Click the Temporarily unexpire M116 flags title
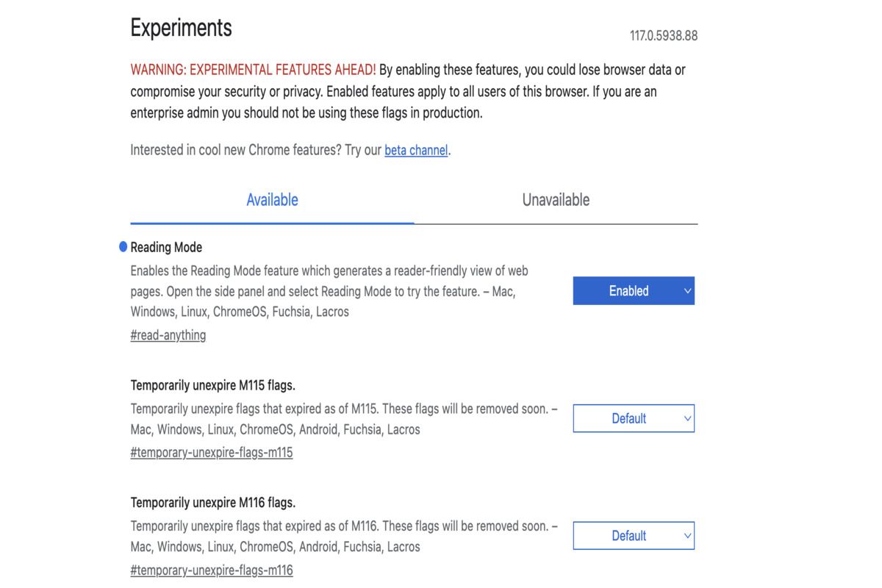 pyautogui.click(x=212, y=503)
